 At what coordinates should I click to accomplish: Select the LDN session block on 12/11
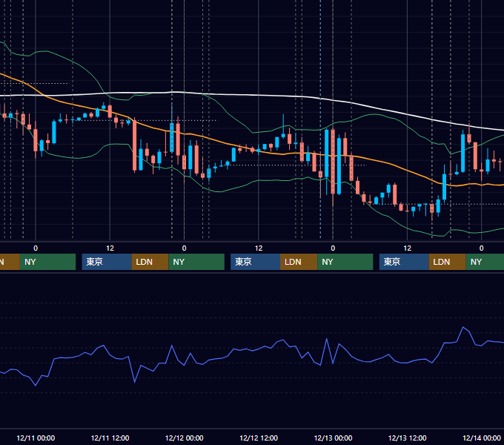pyautogui.click(x=150, y=262)
